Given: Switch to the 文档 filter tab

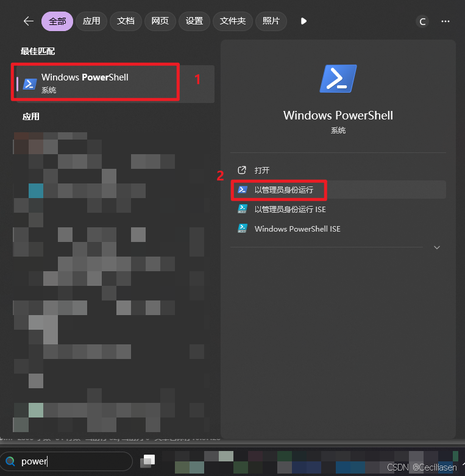Looking at the screenshot, I should pos(126,21).
